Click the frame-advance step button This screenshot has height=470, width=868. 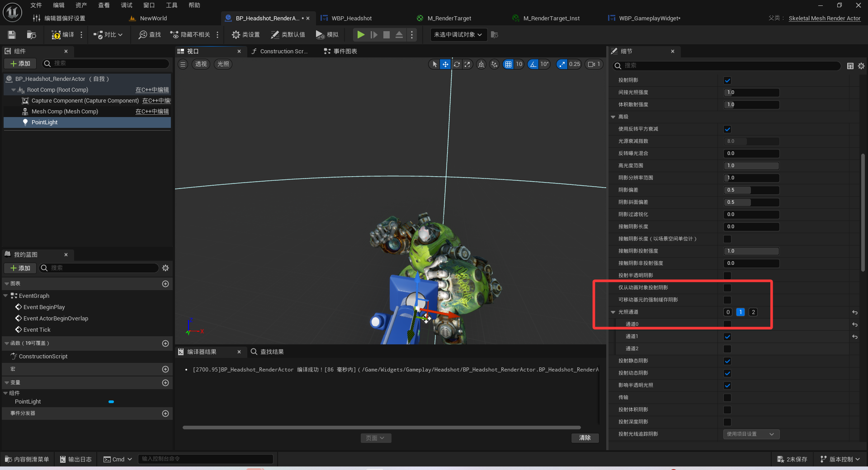click(x=373, y=35)
